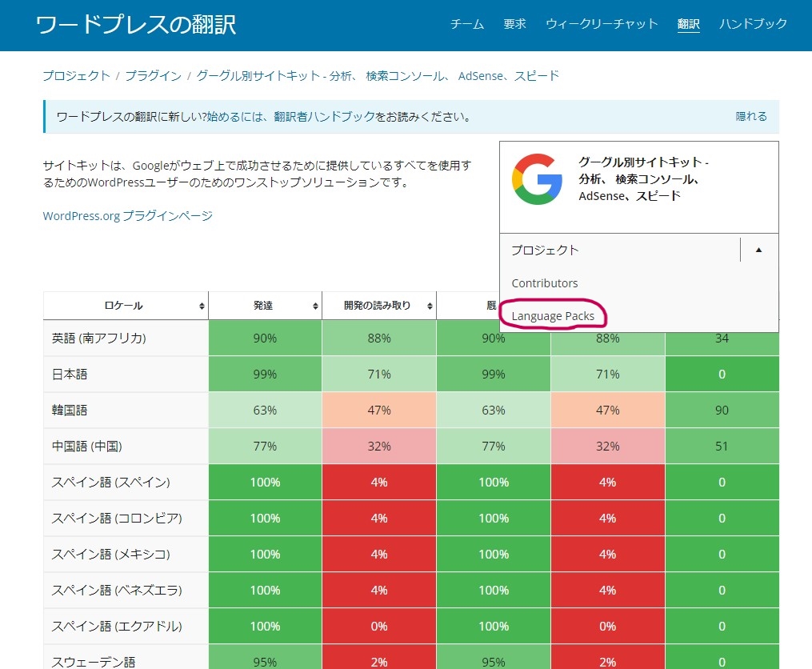Open the 始めるには link in notice

click(235, 117)
